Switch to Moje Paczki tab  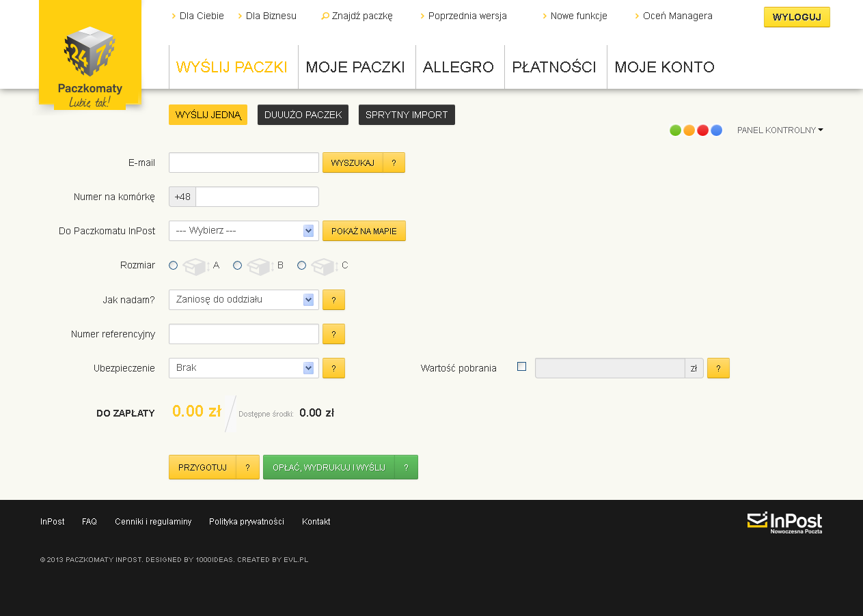click(355, 67)
